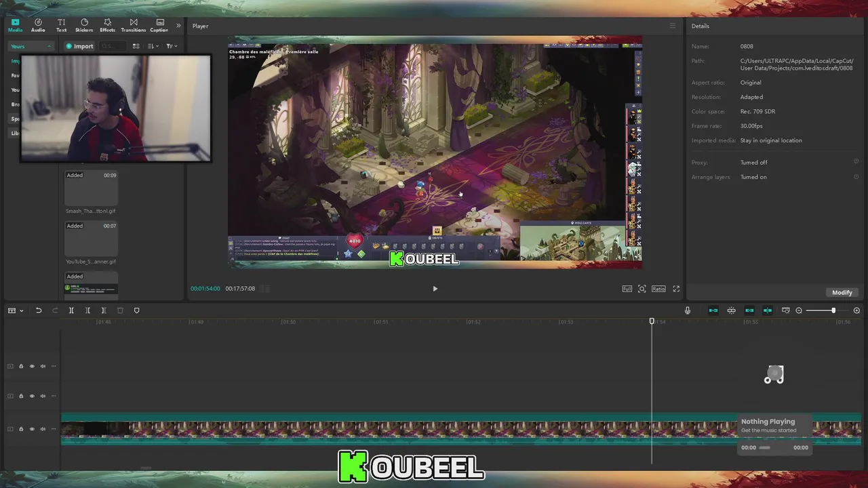868x488 pixels.
Task: Open the Audio tab
Action: coord(38,26)
